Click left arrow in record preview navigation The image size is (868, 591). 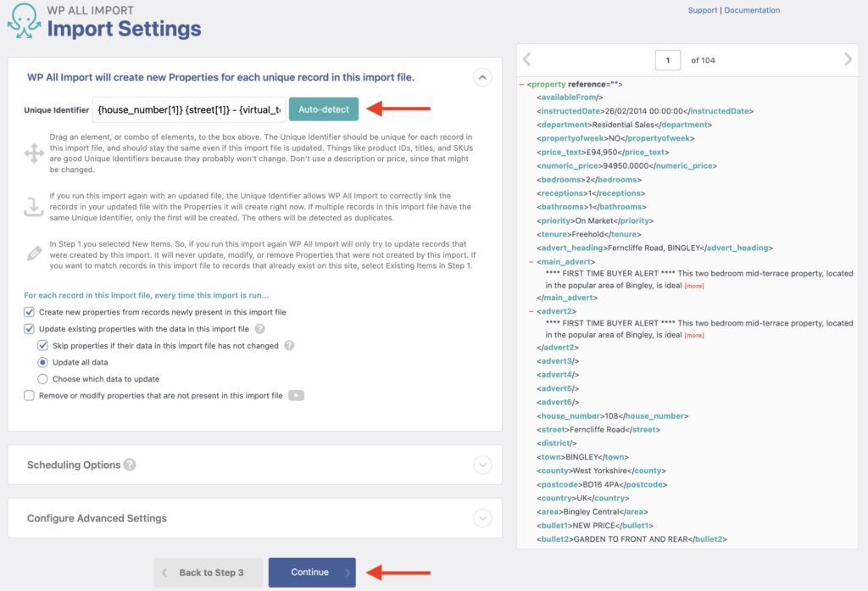coord(526,59)
